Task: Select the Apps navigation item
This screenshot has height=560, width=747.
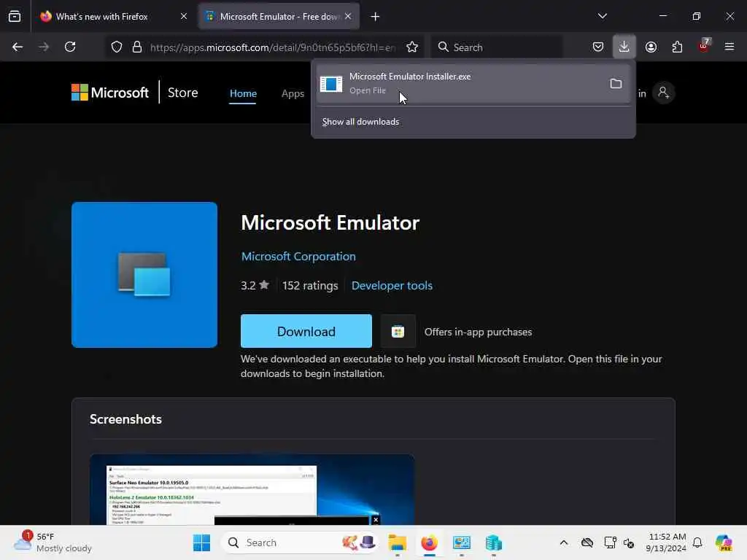Action: tap(293, 93)
